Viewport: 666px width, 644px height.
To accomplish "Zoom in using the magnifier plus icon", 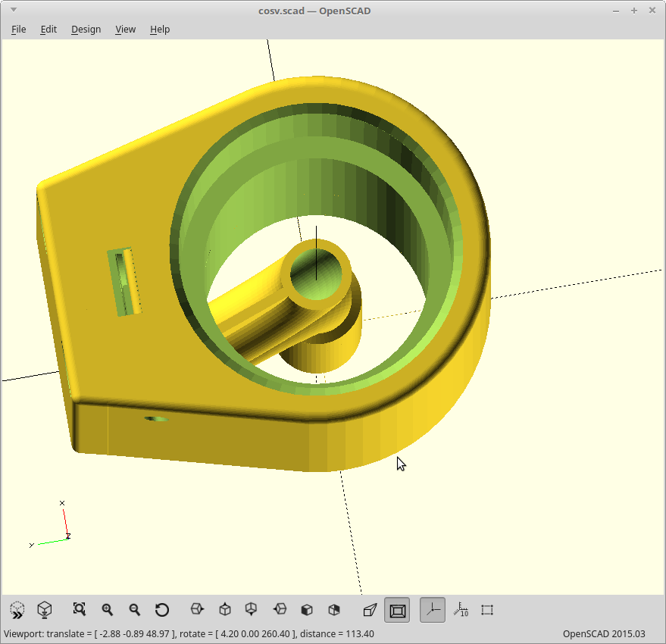I will [x=108, y=609].
